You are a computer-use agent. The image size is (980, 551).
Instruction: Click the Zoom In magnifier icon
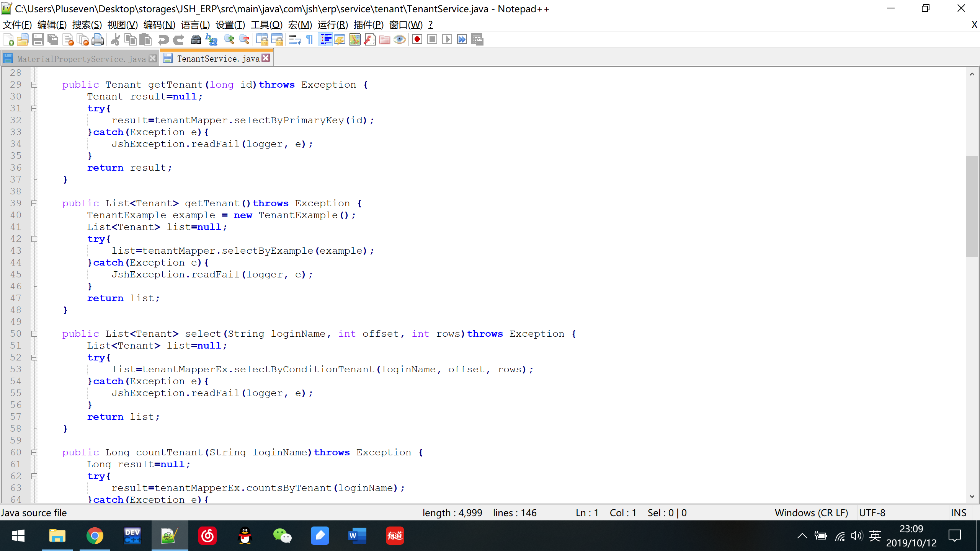pos(229,39)
